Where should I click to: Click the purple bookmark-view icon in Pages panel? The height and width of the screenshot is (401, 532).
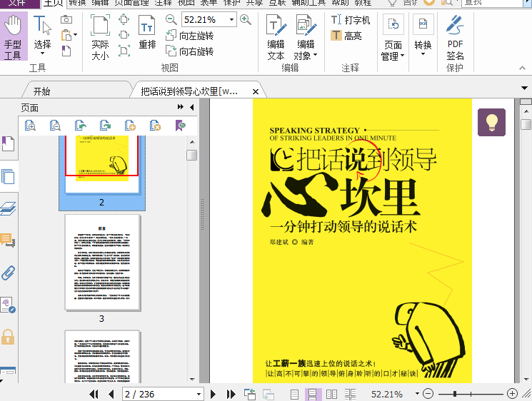180,126
